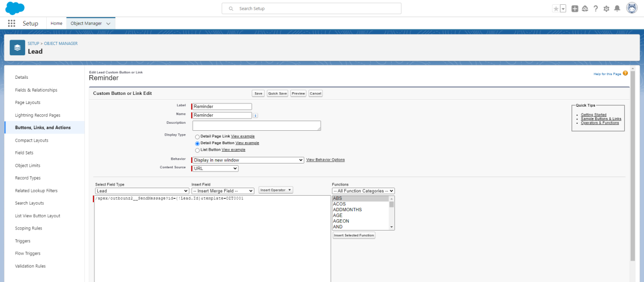The image size is (644, 282).
Task: Expand the Content Source dropdown
Action: pos(215,168)
